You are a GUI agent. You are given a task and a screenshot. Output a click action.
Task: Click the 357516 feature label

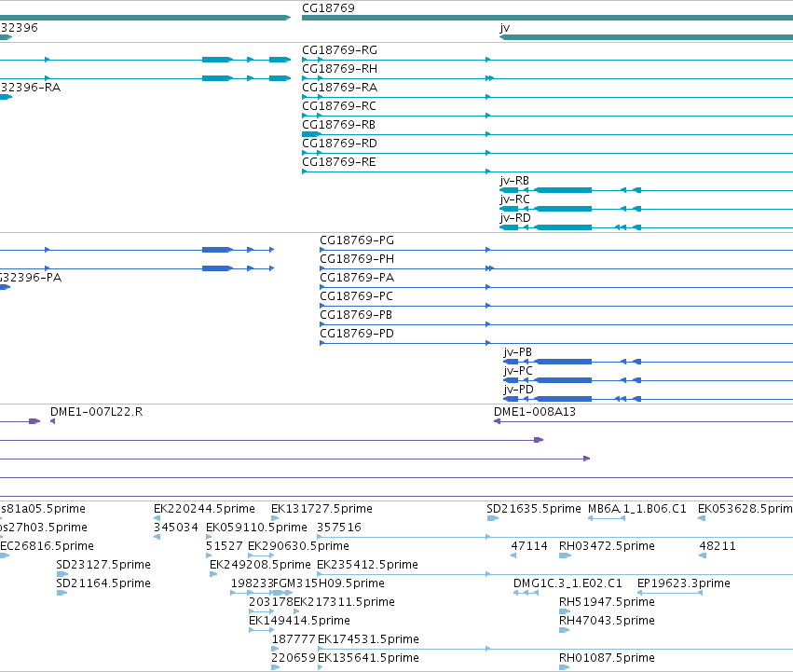pos(339,528)
